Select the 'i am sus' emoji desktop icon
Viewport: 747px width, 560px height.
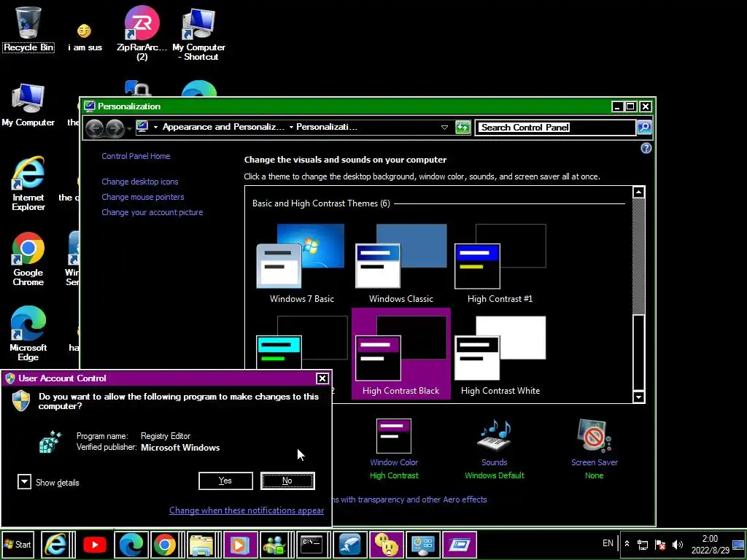85,37
